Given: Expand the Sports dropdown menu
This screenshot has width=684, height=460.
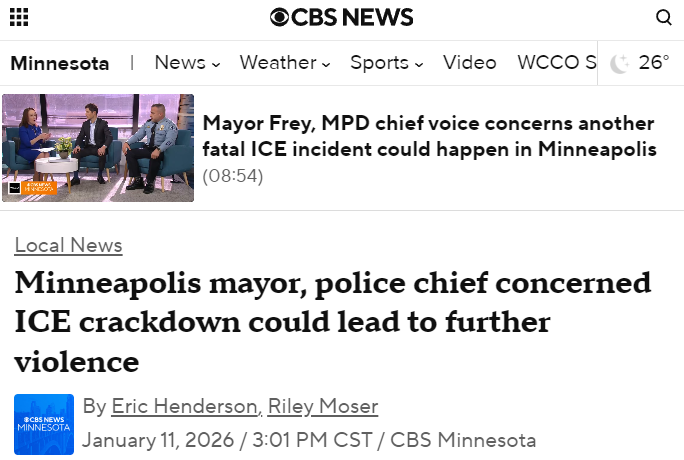Looking at the screenshot, I should coord(386,63).
